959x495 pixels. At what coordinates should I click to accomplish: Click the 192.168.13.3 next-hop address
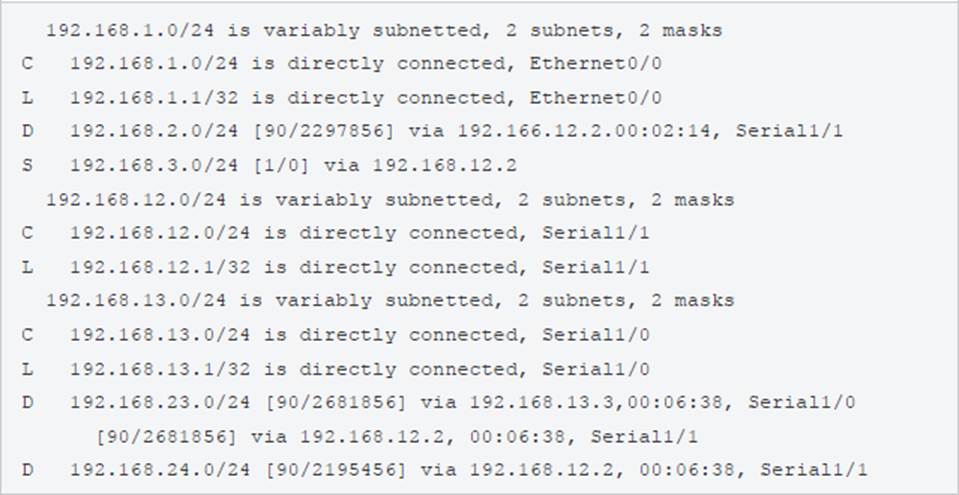point(541,402)
